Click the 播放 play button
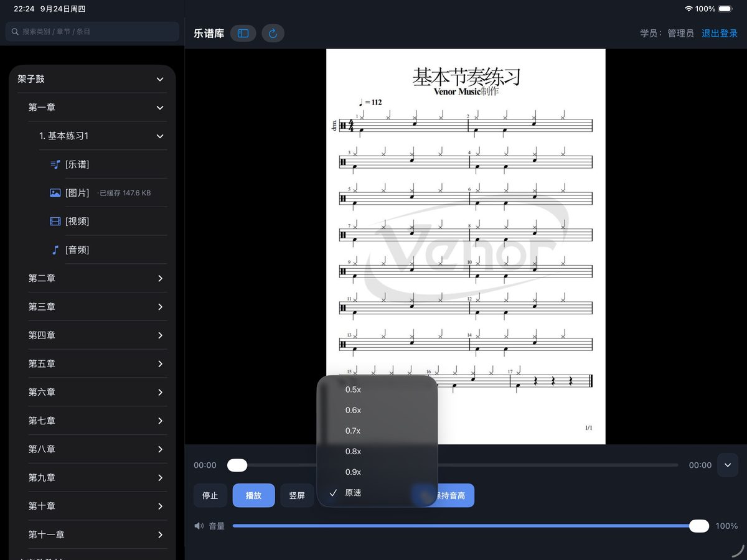Viewport: 747px width, 560px height. pos(253,496)
